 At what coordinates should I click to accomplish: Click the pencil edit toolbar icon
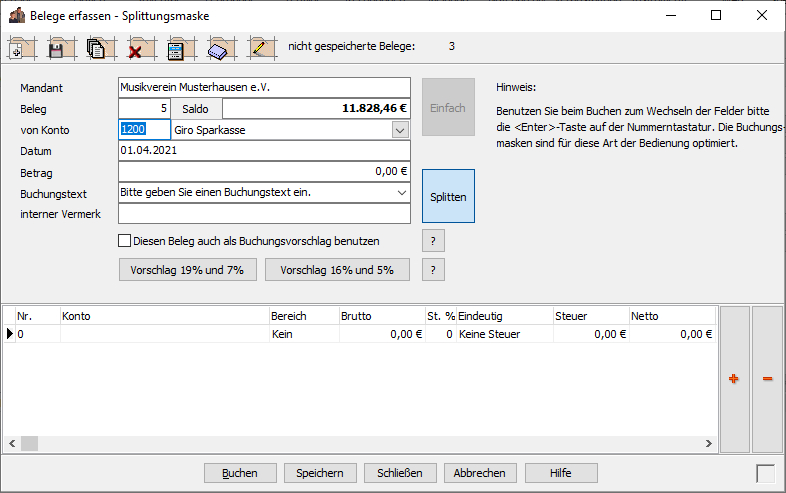coord(261,47)
